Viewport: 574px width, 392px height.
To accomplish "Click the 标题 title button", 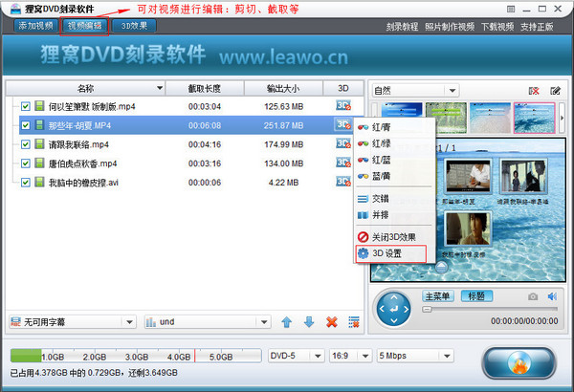I will tap(476, 296).
